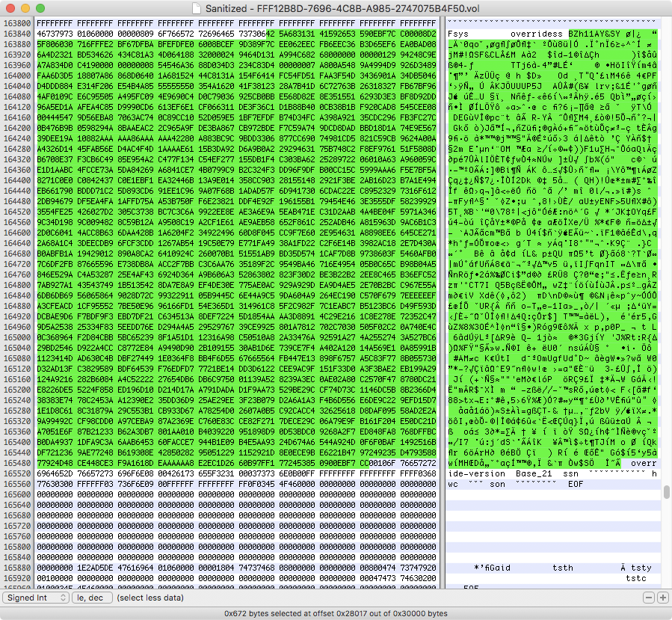Minimize the window with the yellow button
Screen dimensions: 672x620
[25, 8]
